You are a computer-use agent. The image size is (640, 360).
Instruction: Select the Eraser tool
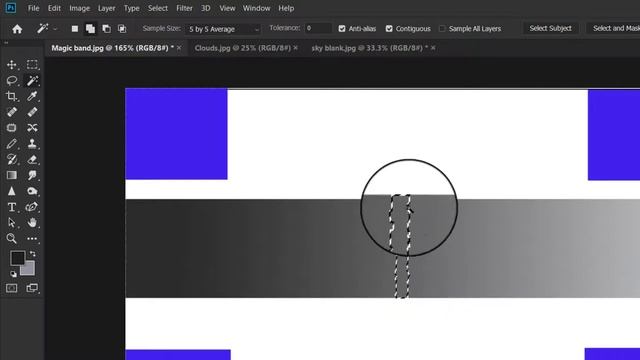[32, 159]
